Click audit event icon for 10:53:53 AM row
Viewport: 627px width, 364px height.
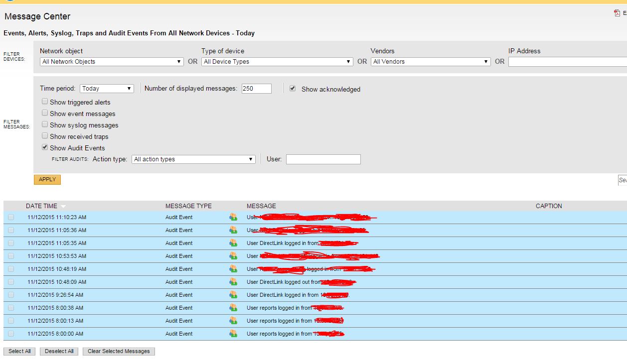(x=233, y=256)
